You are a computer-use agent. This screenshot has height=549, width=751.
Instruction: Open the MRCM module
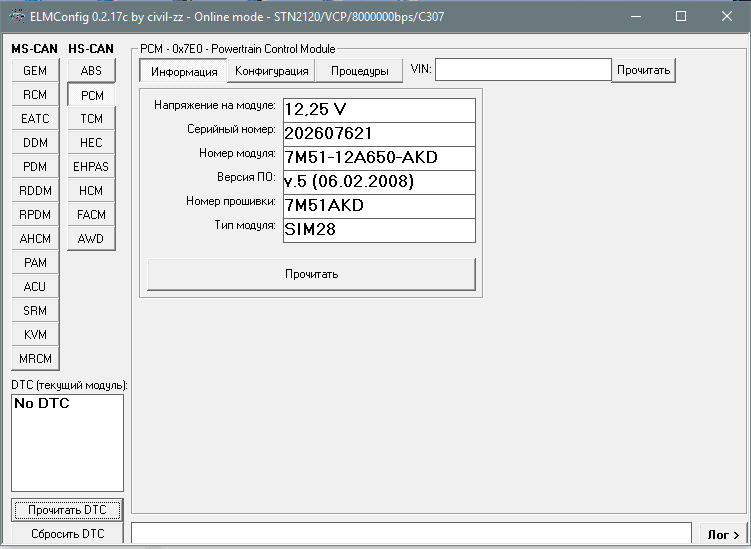35,358
